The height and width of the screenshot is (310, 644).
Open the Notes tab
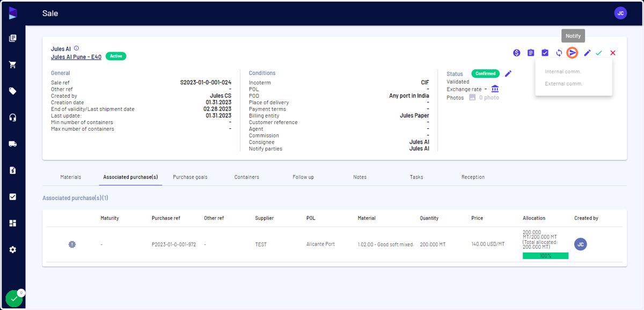[360, 177]
